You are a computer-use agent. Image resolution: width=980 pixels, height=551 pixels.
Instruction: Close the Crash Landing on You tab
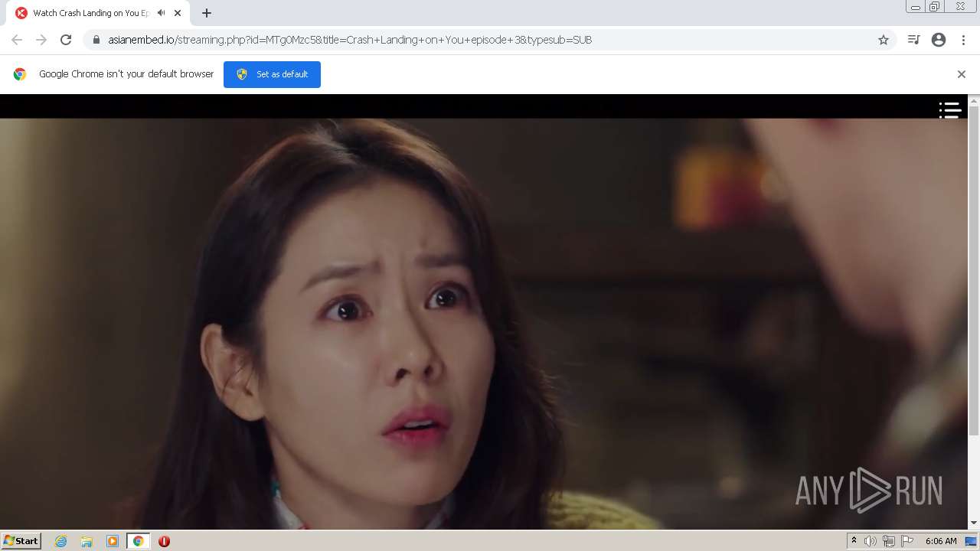pyautogui.click(x=178, y=13)
